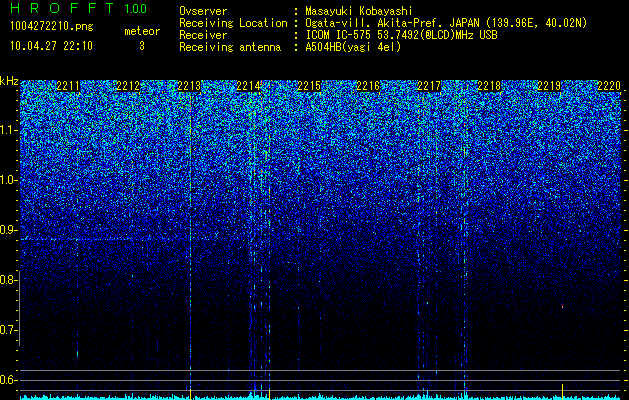Click the ICOM IC-575 53.7492 MHz USB text
Viewport: 629px width, 400px height.
click(x=401, y=35)
